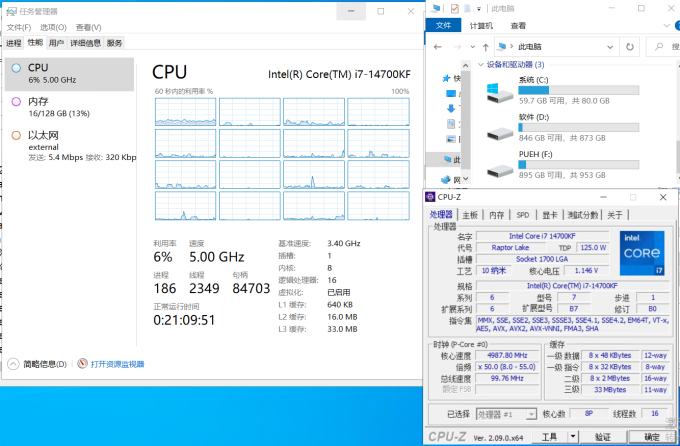The width and height of the screenshot is (680, 446).
Task: Select the 软件 (D:) drive icon
Action: tap(500, 134)
